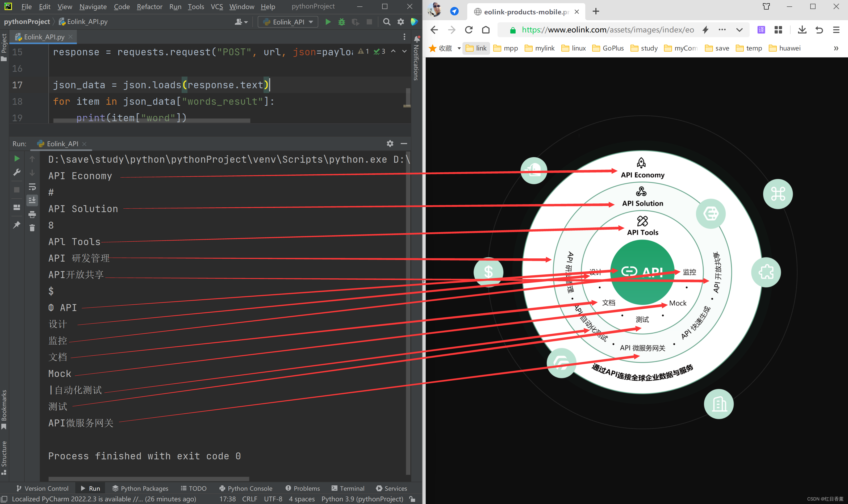Open Search Everywhere magnifier in PyCharm
Image resolution: width=848 pixels, height=504 pixels.
(387, 22)
